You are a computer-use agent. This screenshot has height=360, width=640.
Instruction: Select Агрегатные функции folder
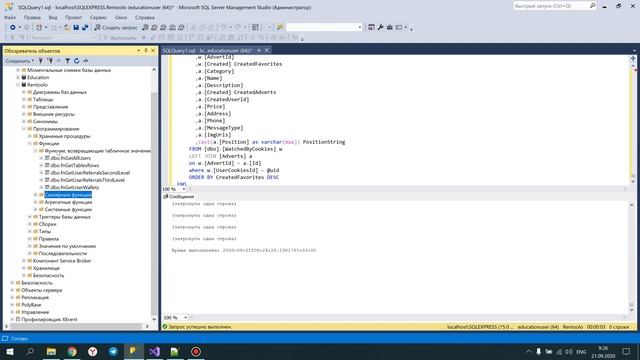tap(68, 202)
